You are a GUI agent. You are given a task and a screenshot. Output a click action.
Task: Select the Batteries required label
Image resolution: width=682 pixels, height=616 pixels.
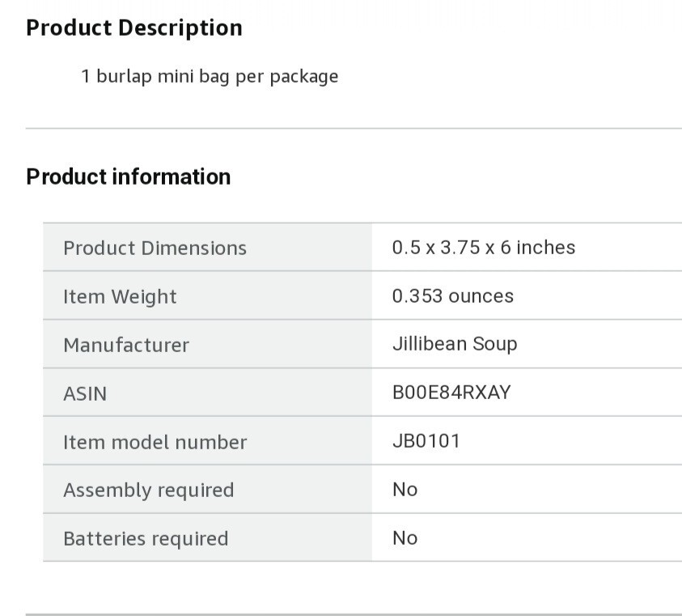[146, 539]
